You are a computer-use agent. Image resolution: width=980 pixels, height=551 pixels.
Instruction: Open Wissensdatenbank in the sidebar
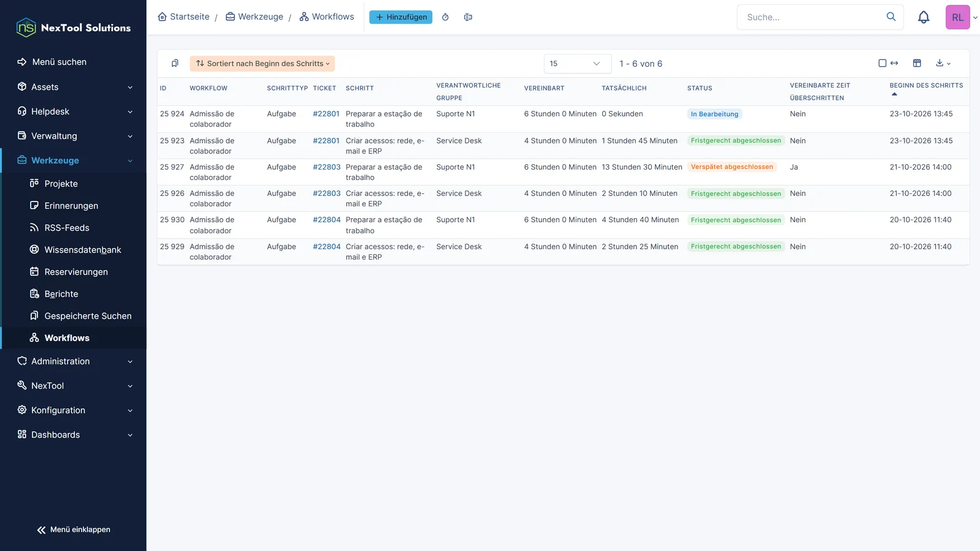pos(83,250)
